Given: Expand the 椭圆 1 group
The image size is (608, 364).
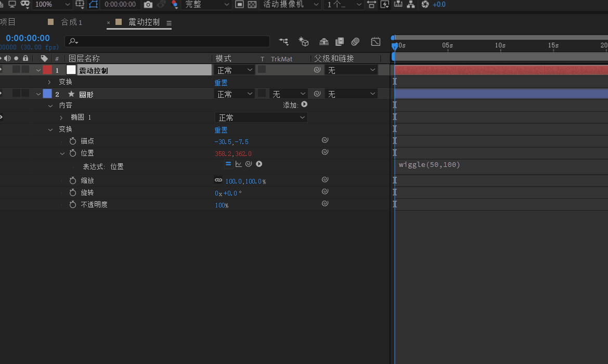Looking at the screenshot, I should pyautogui.click(x=61, y=118).
